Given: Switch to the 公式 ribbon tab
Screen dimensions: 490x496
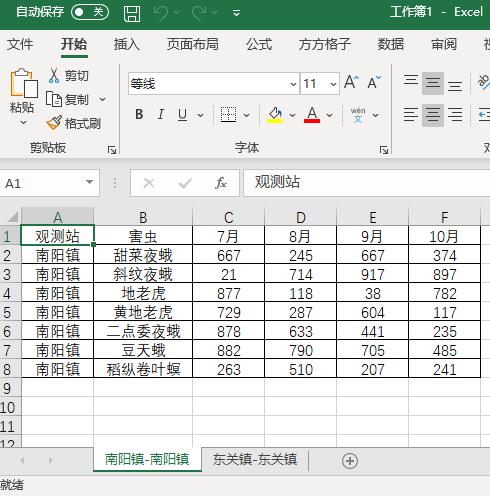Looking at the screenshot, I should pyautogui.click(x=259, y=44).
